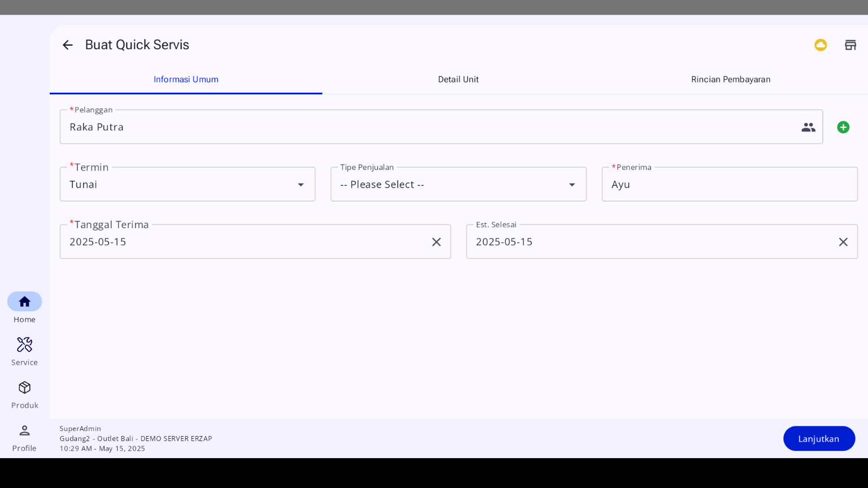Add new customer with green plus icon

(843, 127)
